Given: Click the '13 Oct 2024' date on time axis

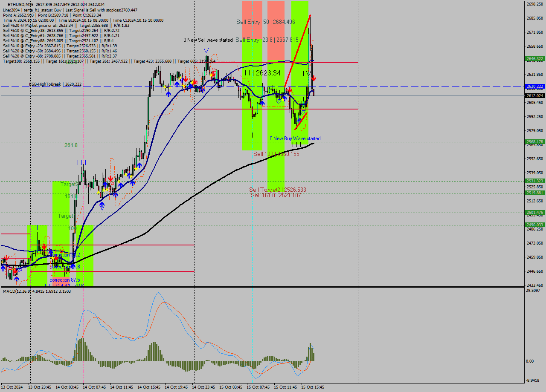Looking at the screenshot, I should point(12,387).
